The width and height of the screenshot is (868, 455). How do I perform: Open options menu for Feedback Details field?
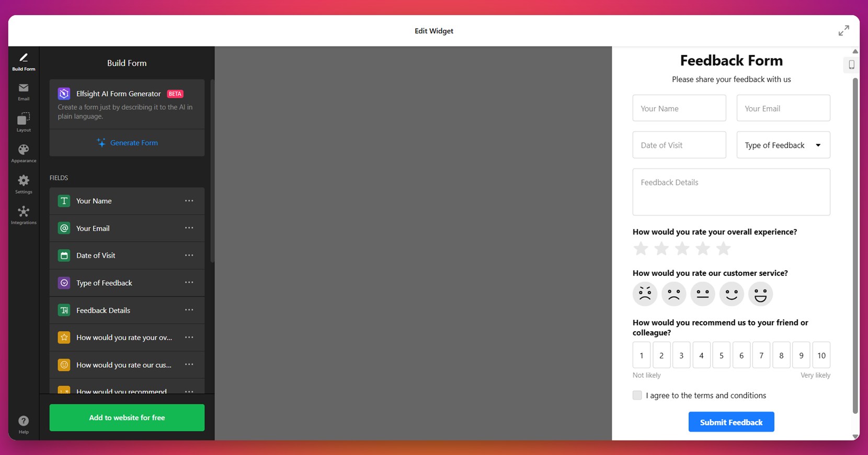[x=189, y=310]
